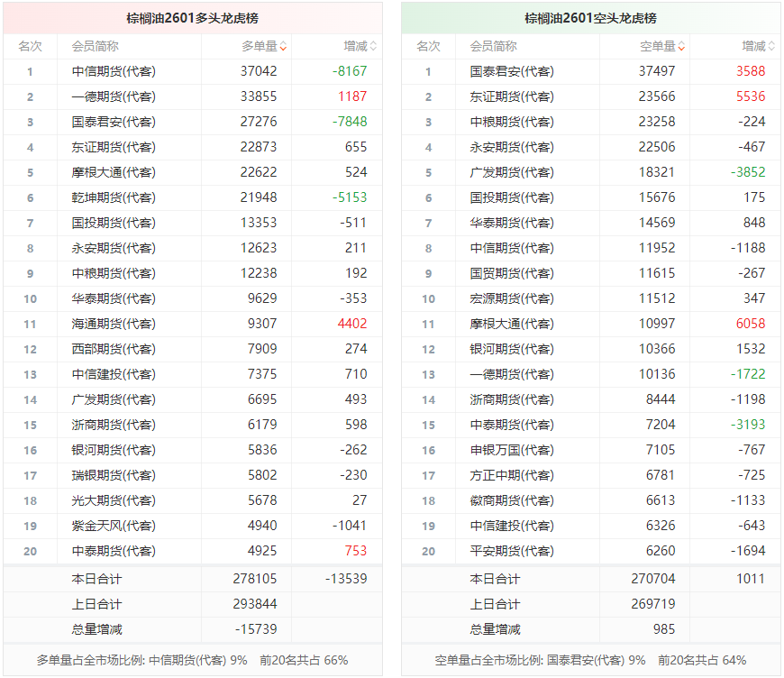Click change value -8167
The height and width of the screenshot is (678, 784).
pyautogui.click(x=350, y=71)
